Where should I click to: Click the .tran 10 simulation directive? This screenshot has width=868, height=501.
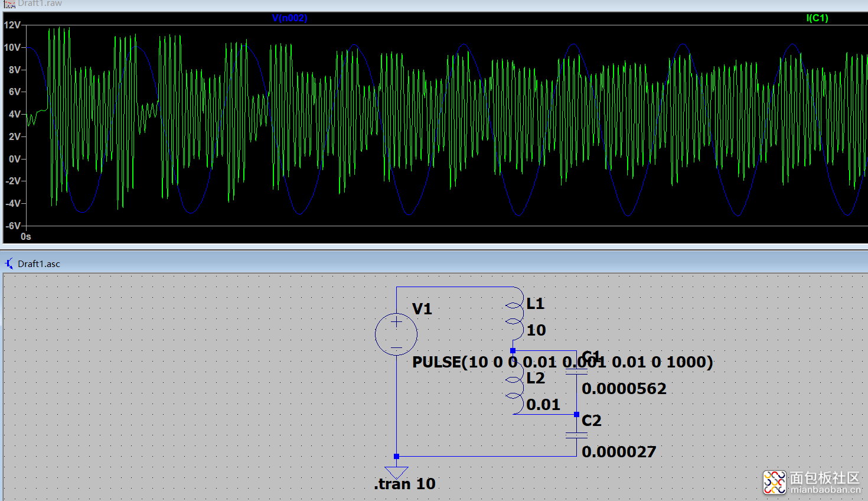(404, 484)
